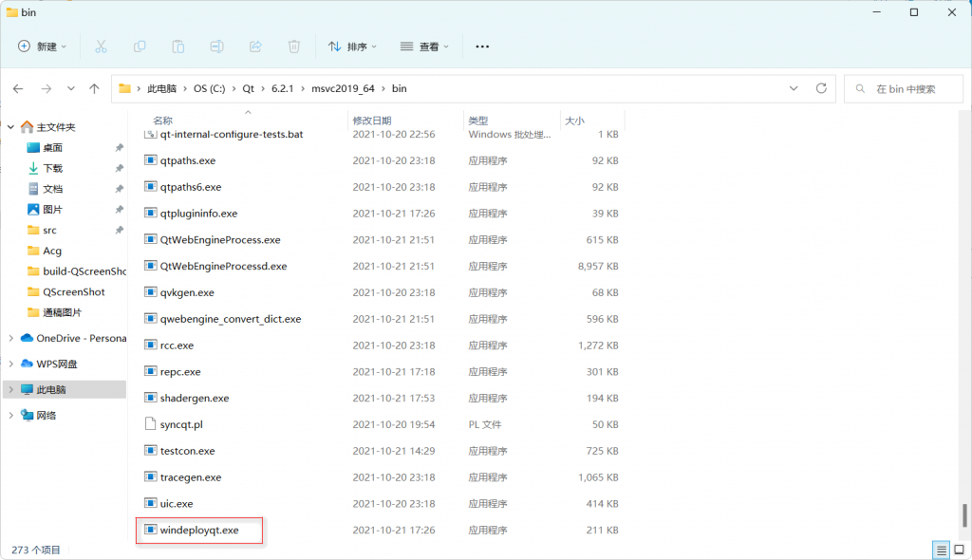Click the Cut scissors icon in toolbar
972x560 pixels.
pyautogui.click(x=101, y=47)
